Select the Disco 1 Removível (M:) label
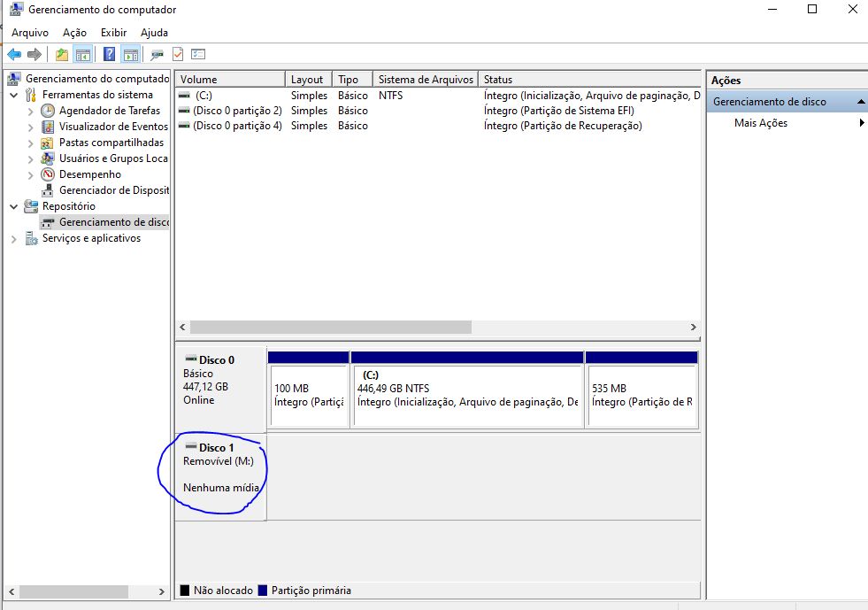 tap(220, 476)
